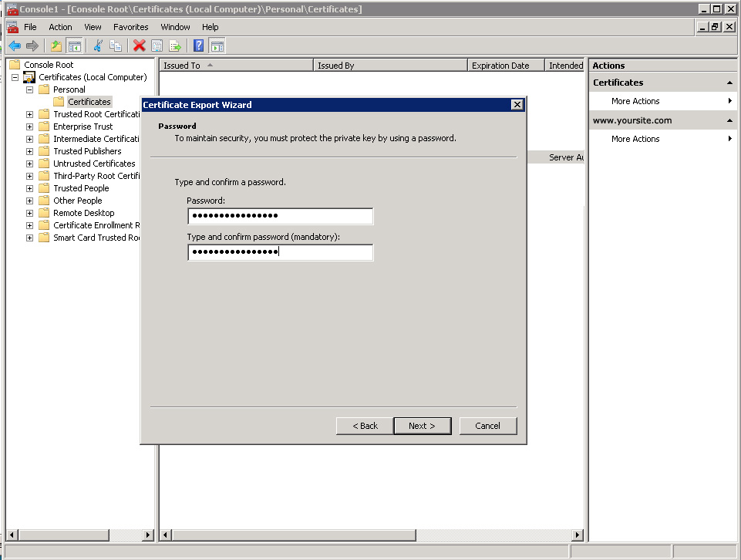This screenshot has height=560, width=741.
Task: Click the Untrusted Certificates folder icon
Action: tap(44, 163)
